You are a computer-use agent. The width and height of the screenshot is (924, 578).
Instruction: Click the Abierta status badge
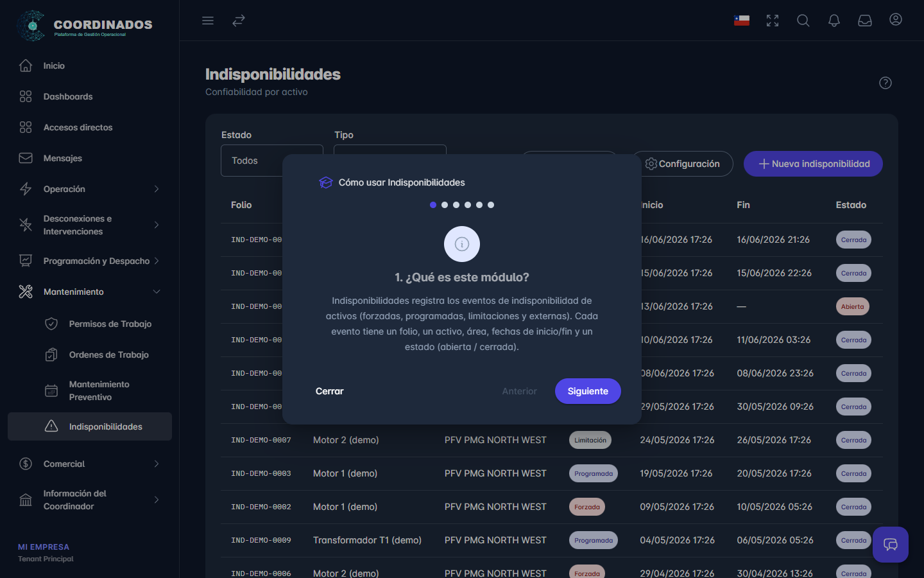point(853,306)
